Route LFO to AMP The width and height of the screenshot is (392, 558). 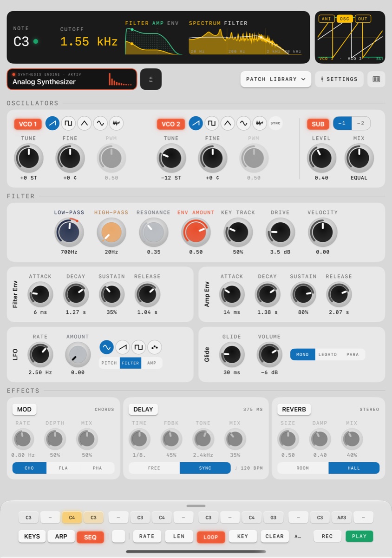151,363
